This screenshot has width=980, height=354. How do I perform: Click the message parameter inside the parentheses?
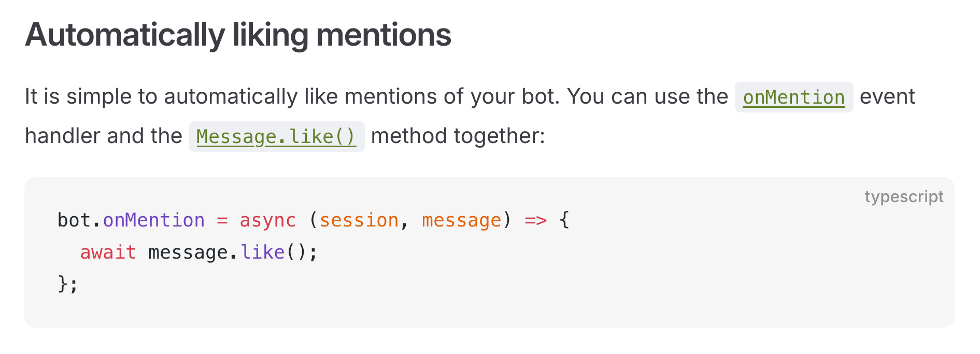[x=461, y=221]
